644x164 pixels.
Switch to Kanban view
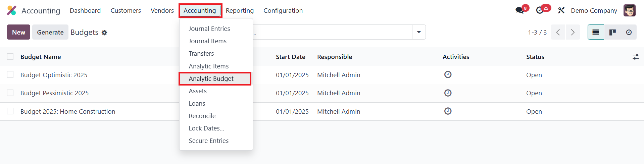612,32
